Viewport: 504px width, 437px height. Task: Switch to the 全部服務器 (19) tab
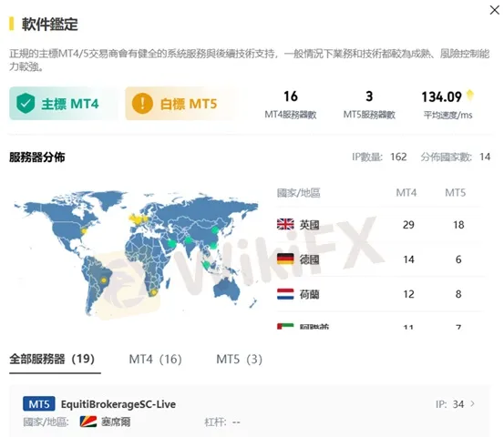click(52, 359)
